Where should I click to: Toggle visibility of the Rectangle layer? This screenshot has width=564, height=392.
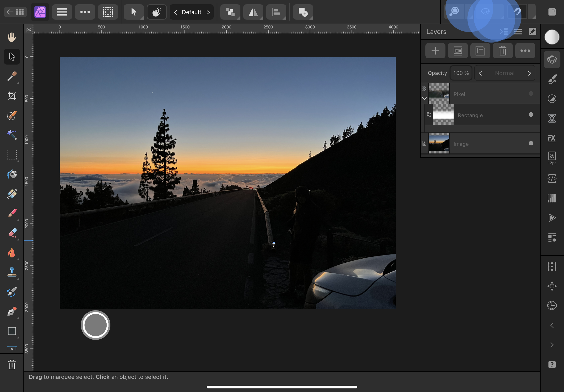[531, 115]
